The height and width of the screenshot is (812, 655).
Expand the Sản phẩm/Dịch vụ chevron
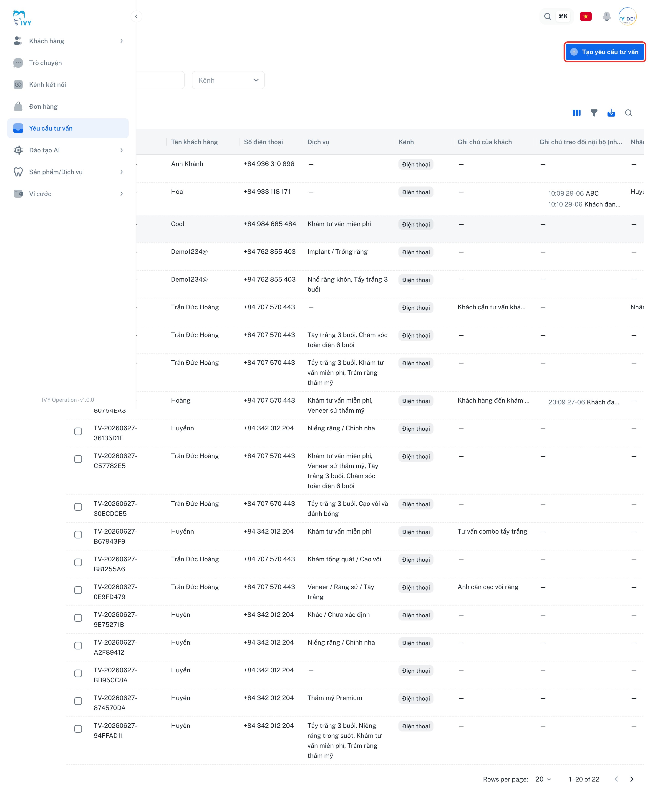pos(121,172)
